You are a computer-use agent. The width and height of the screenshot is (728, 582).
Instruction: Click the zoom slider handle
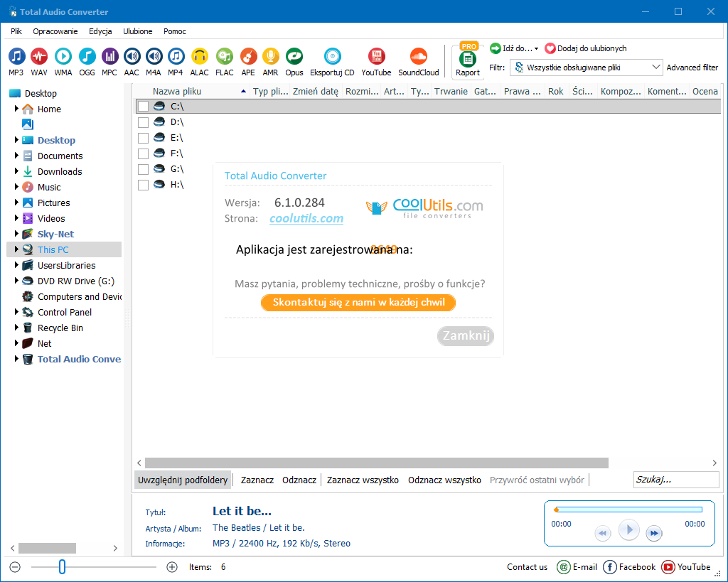pos(63,566)
